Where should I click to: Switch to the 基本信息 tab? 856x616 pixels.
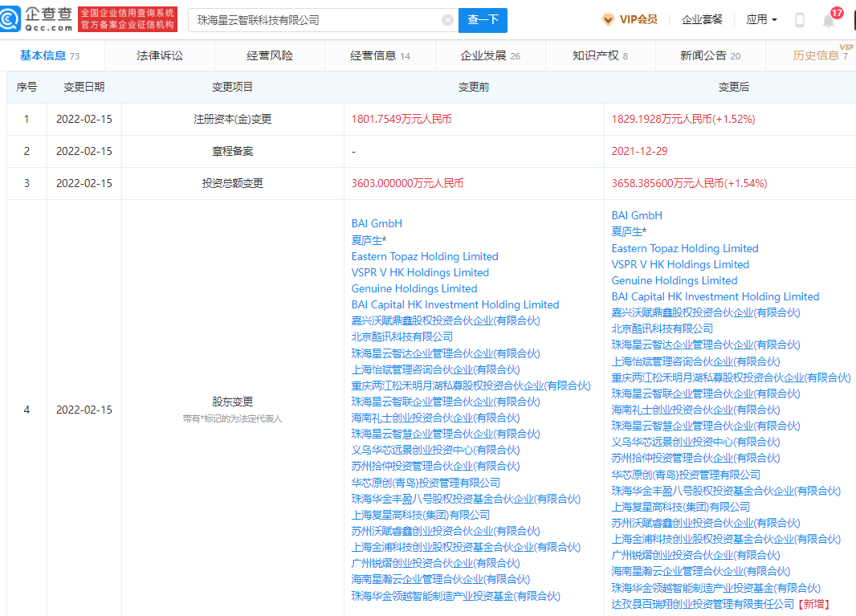pos(50,55)
